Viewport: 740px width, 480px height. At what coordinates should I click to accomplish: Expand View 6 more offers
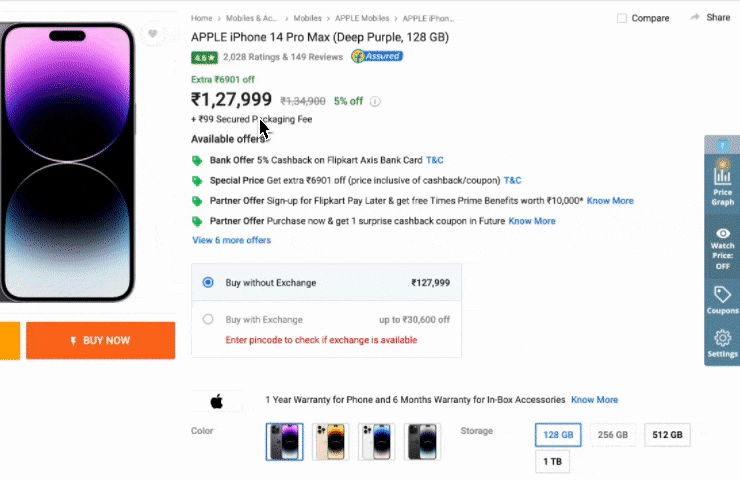(x=231, y=240)
